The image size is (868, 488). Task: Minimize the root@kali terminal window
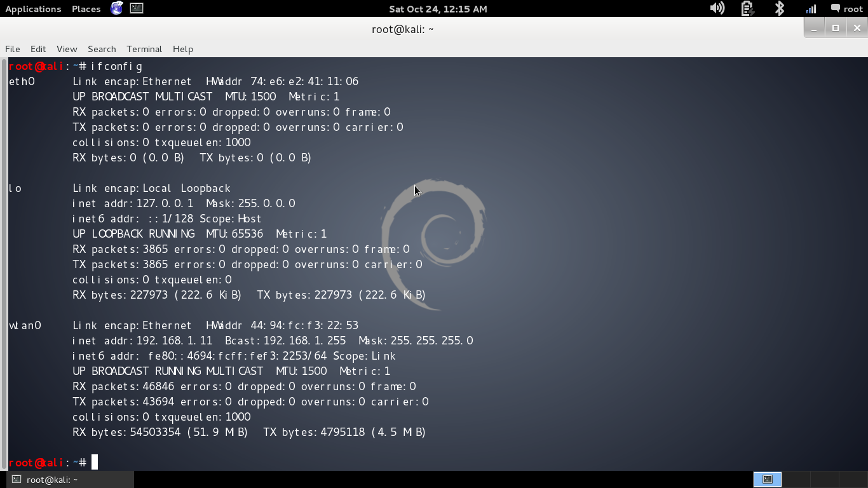pos(814,28)
